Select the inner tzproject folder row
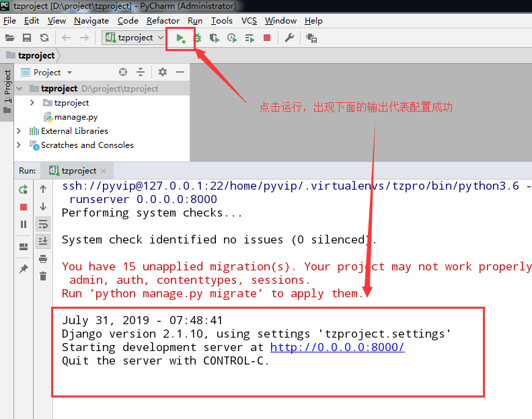This screenshot has width=532, height=419. click(102, 102)
